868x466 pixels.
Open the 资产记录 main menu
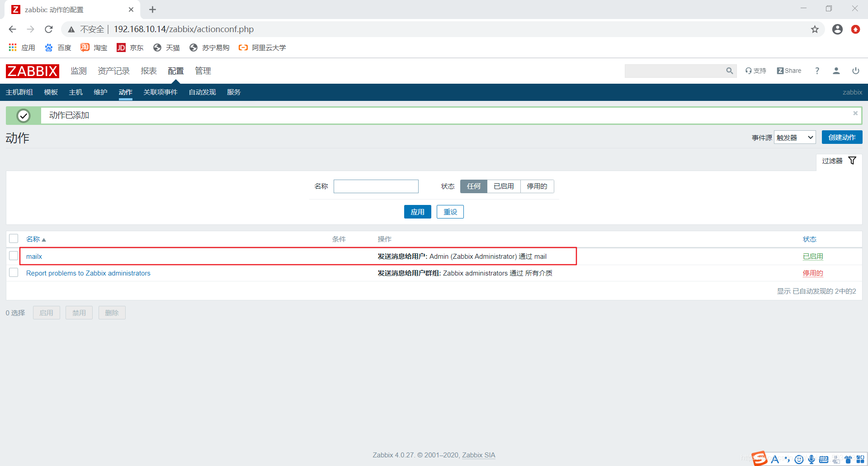coord(113,71)
